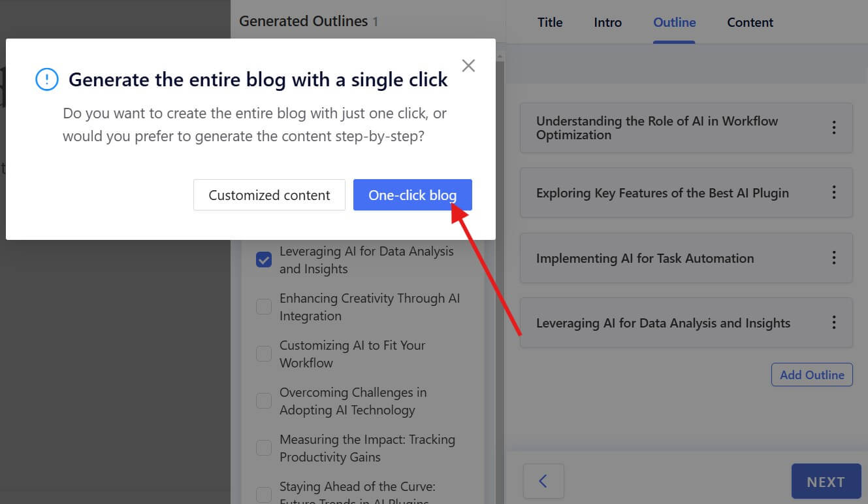Check "Customizing AI to Fit Your Workflow"
Image resolution: width=868 pixels, height=504 pixels.
(263, 354)
